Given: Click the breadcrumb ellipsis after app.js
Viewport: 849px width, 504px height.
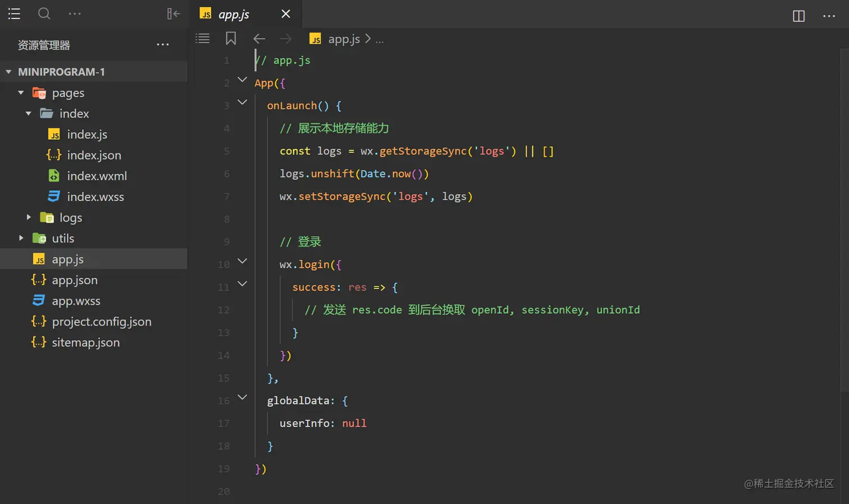Looking at the screenshot, I should click(x=380, y=40).
